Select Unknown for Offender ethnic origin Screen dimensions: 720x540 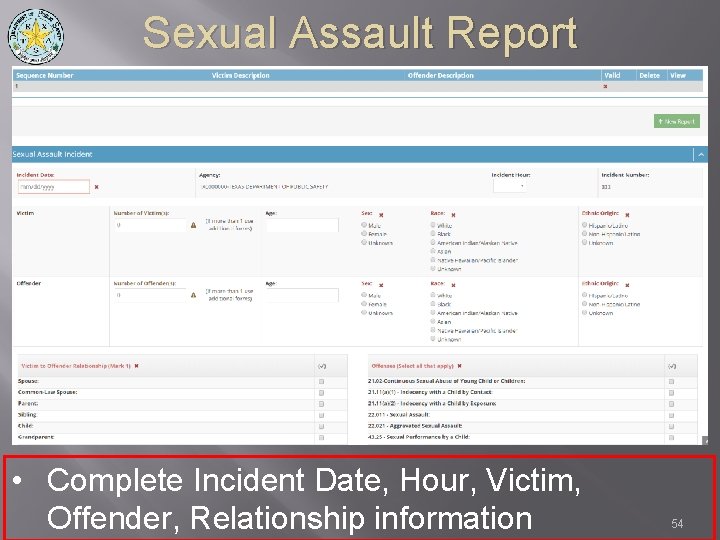pos(585,313)
